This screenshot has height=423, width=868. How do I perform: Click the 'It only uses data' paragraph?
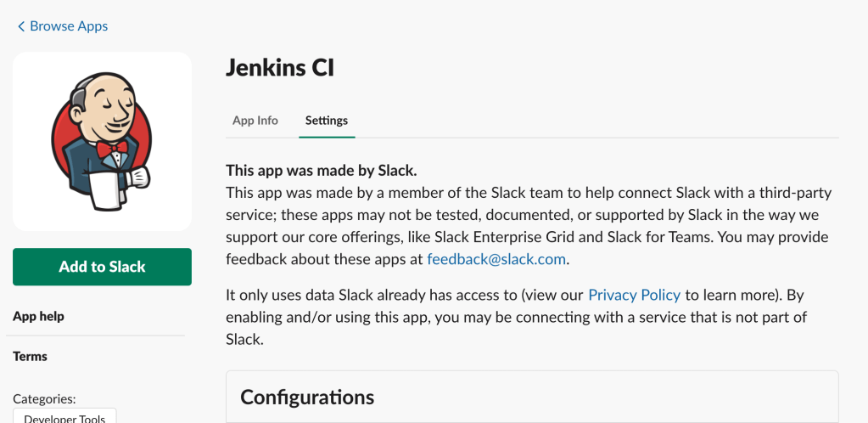[514, 317]
